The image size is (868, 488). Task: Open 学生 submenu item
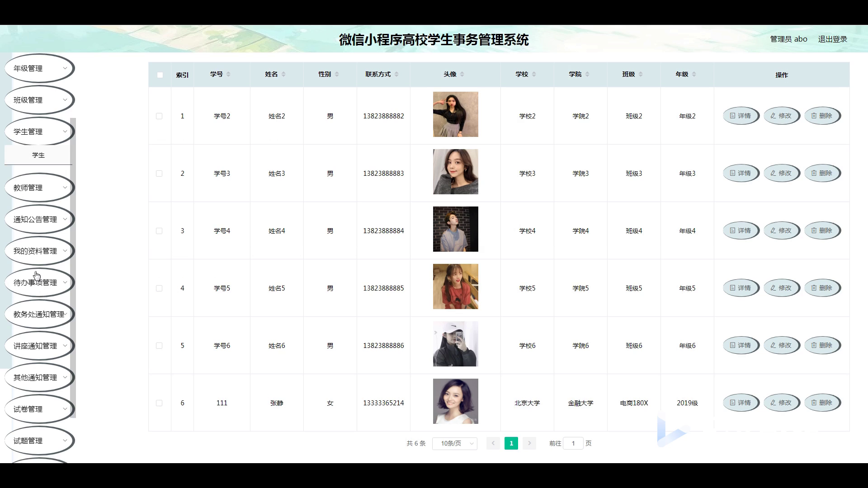[x=38, y=155]
